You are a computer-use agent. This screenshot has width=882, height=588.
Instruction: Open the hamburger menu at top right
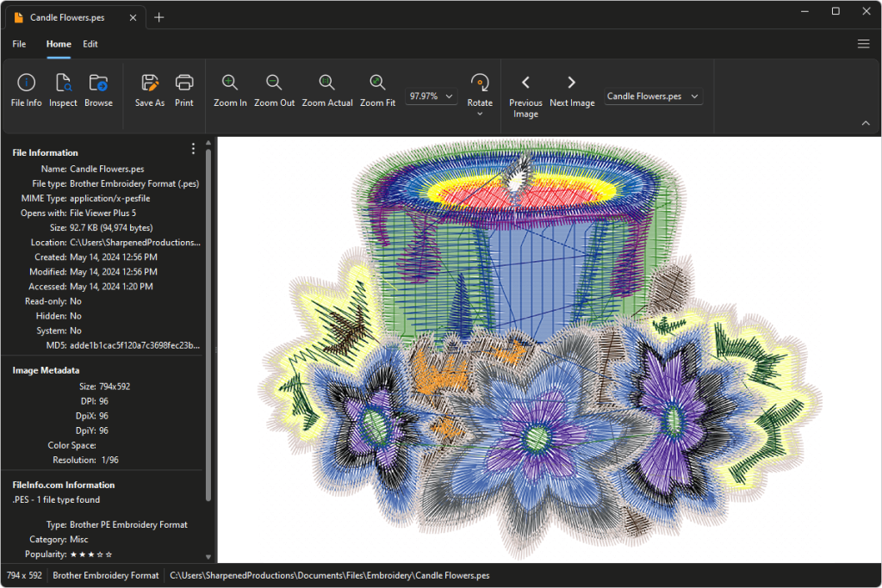pyautogui.click(x=863, y=44)
